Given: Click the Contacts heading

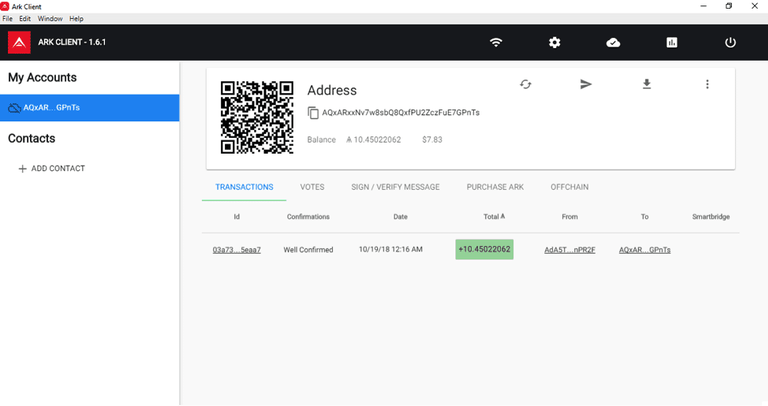Looking at the screenshot, I should click(31, 138).
